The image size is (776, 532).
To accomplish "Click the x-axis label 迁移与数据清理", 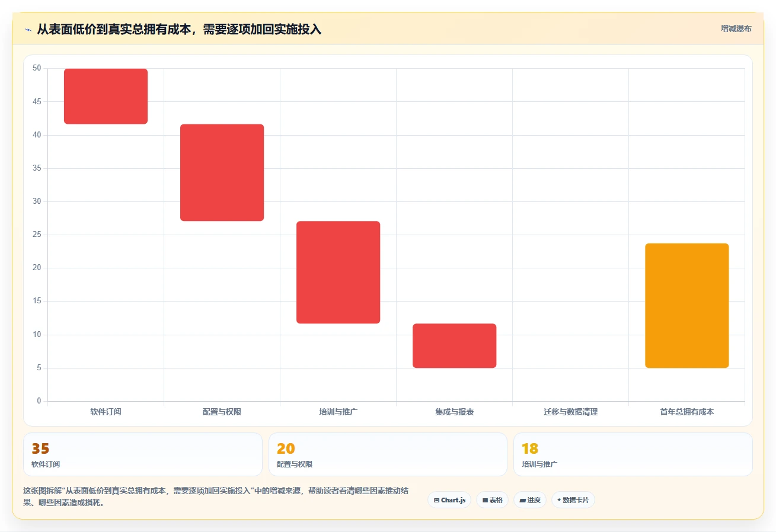I will coord(570,412).
